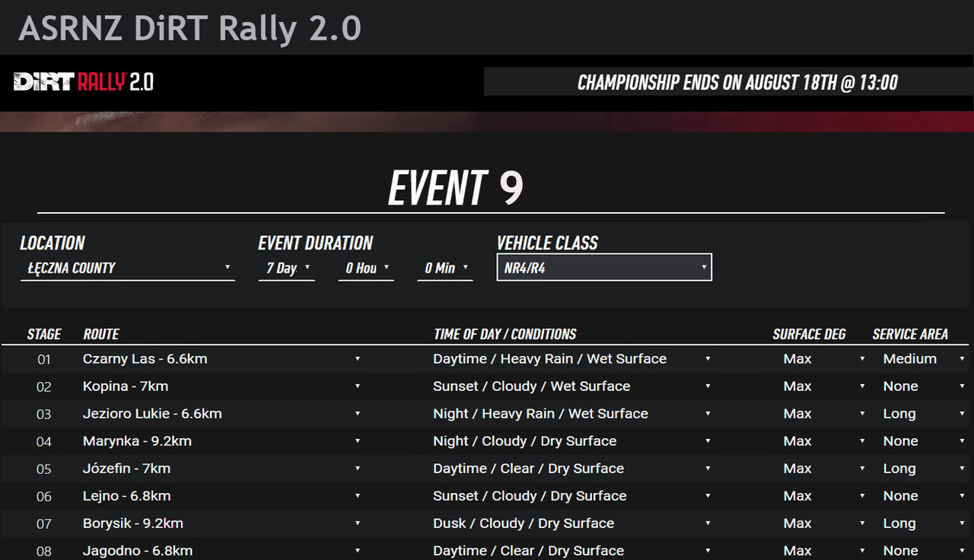The image size is (974, 560).
Task: Open stage 05 service area dropdown
Action: tap(924, 469)
